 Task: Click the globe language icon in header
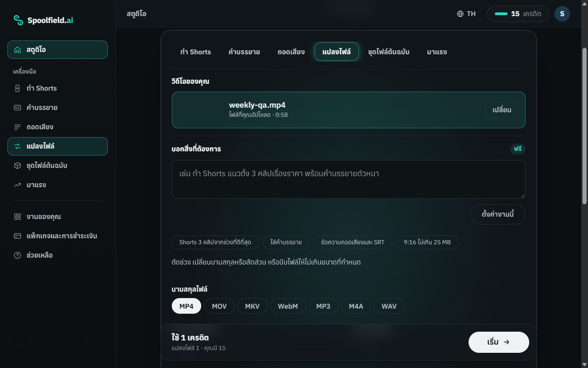(x=460, y=14)
